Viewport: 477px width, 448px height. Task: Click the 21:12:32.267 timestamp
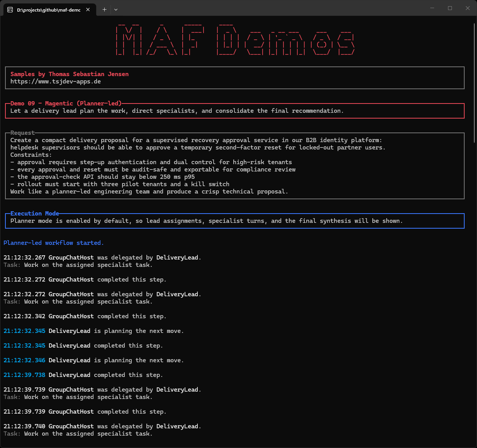(24, 258)
